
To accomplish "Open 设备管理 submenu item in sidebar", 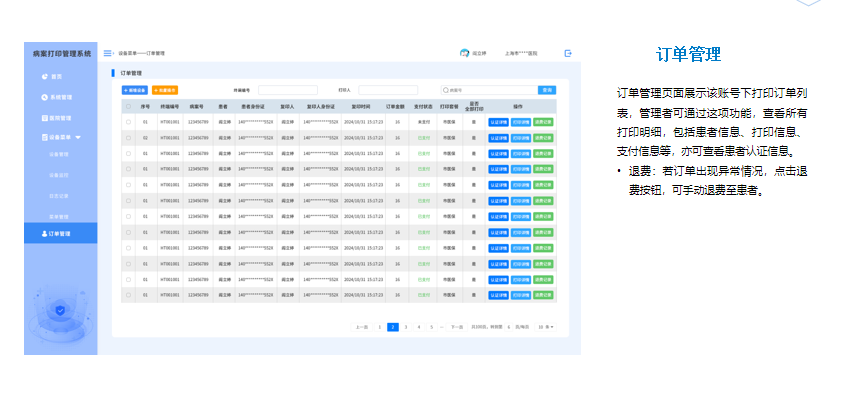I will click(59, 155).
